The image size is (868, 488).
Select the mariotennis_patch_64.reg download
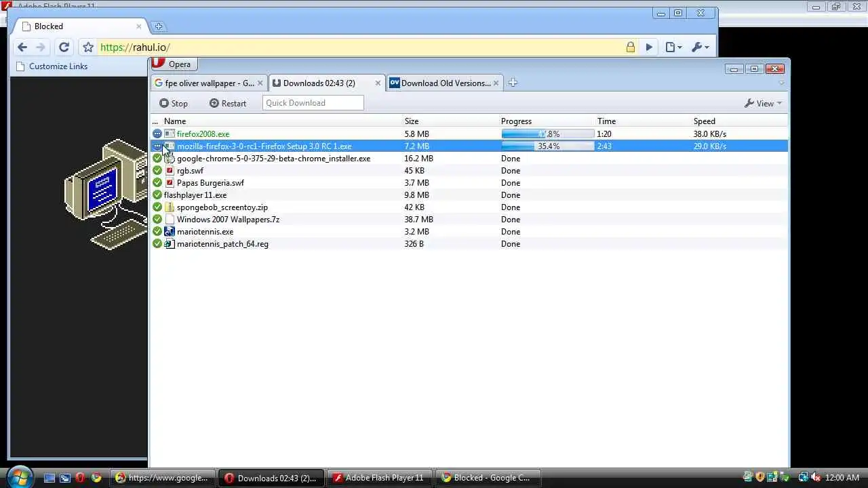click(x=469, y=243)
